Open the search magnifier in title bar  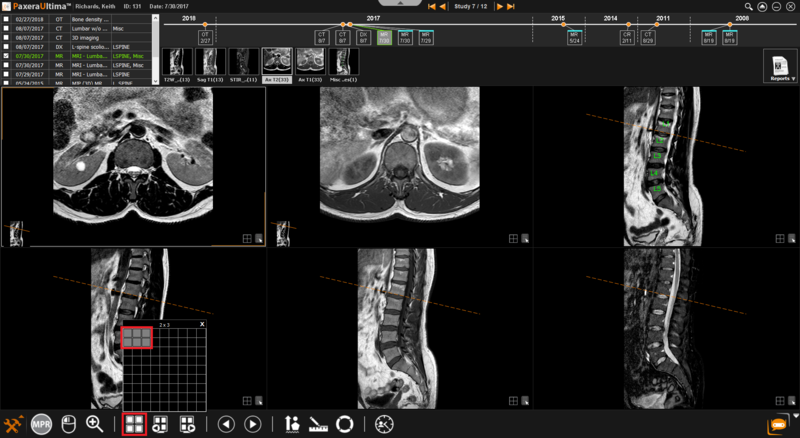pyautogui.click(x=749, y=6)
